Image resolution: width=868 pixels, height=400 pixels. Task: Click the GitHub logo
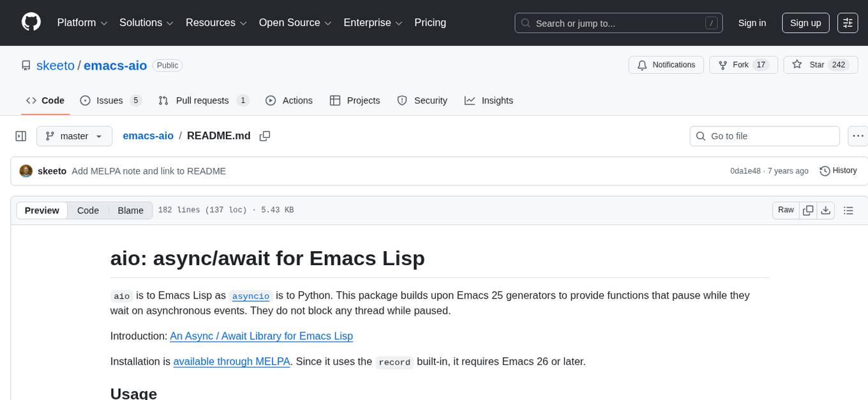31,22
